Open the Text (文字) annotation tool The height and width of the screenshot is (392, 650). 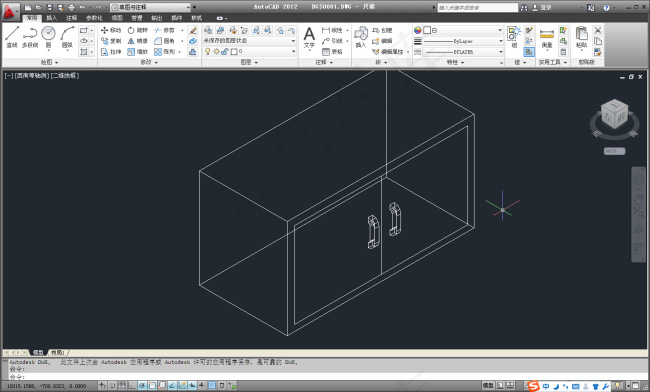tap(309, 37)
